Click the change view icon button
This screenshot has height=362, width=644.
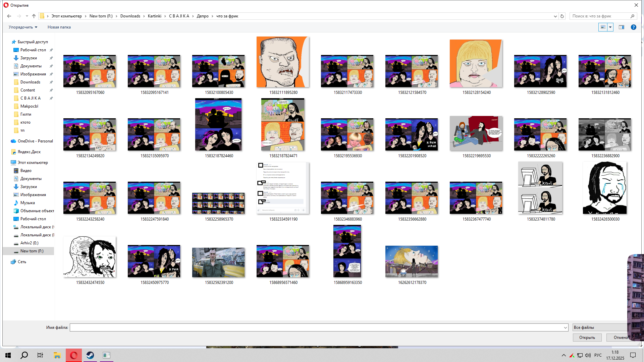(x=603, y=27)
